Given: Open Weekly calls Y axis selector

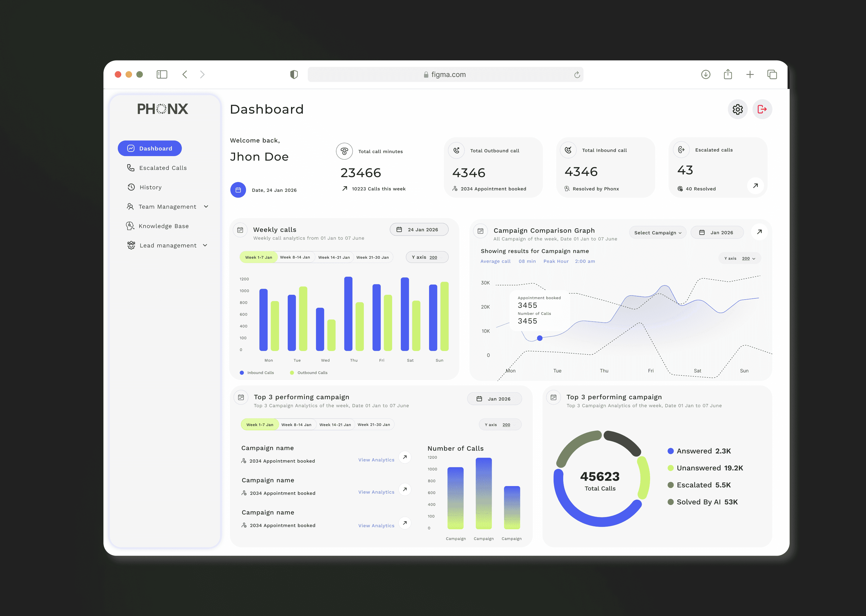Looking at the screenshot, I should pyautogui.click(x=427, y=257).
